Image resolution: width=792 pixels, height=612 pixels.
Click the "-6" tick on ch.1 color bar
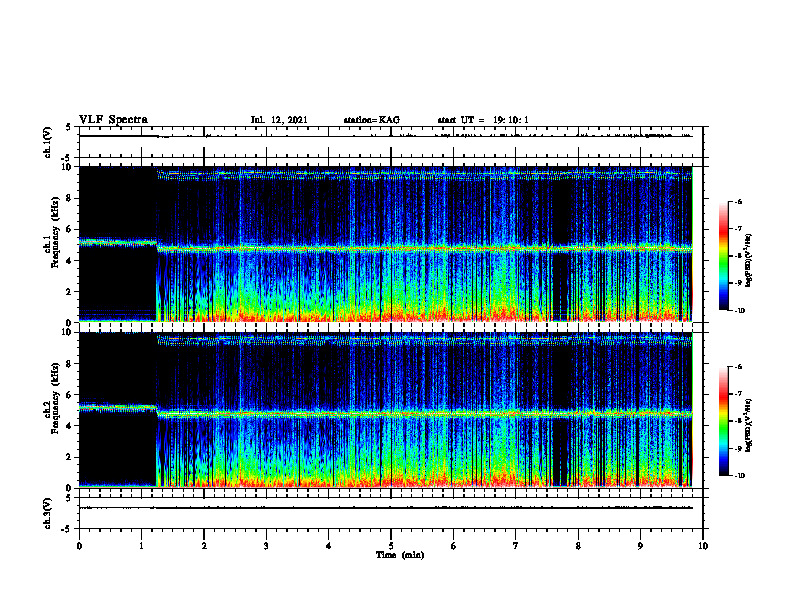point(738,201)
